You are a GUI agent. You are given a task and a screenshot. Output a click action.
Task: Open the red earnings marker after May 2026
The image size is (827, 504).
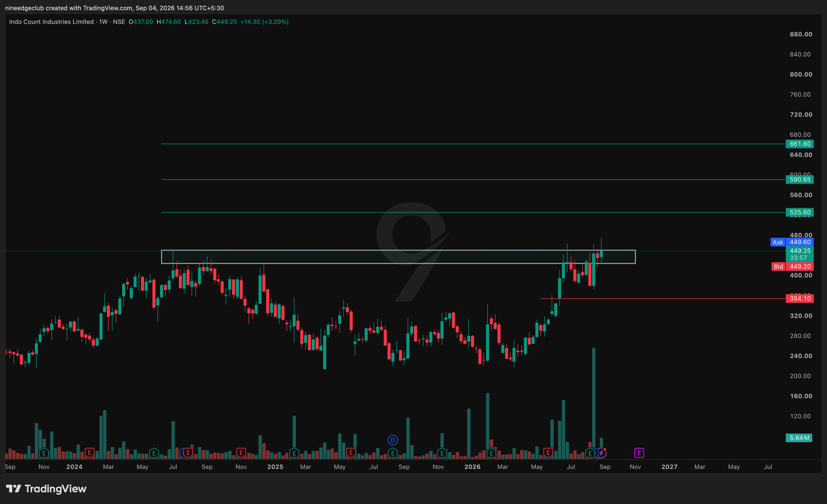(548, 453)
